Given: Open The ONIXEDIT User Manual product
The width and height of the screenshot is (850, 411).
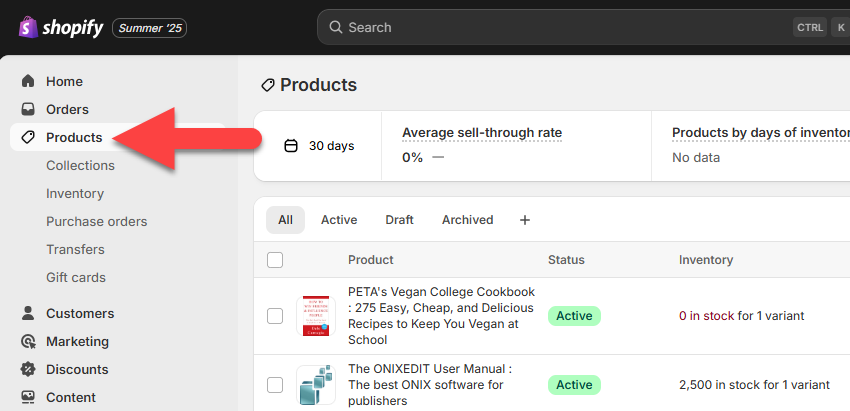Looking at the screenshot, I should (430, 385).
